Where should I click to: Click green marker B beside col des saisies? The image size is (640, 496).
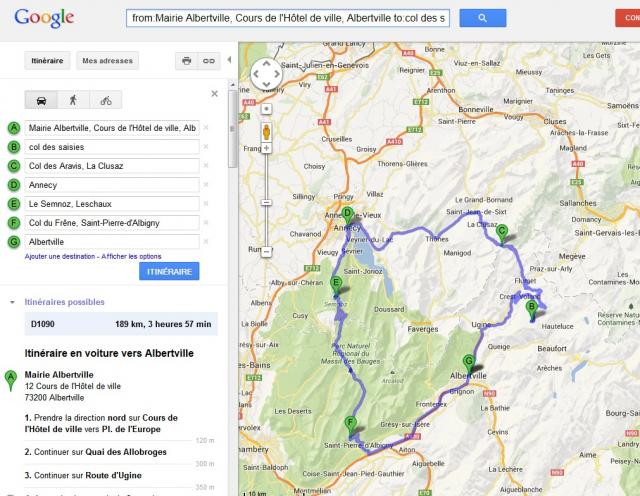coord(14,147)
